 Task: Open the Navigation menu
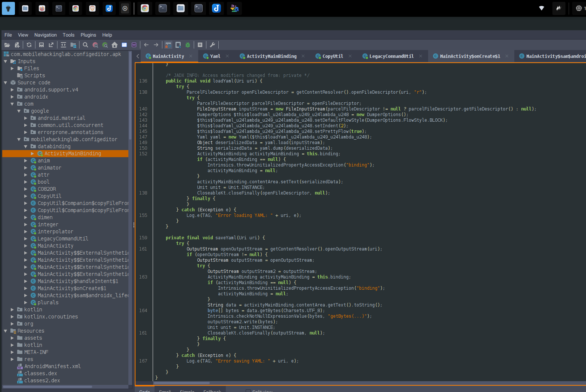(46, 35)
